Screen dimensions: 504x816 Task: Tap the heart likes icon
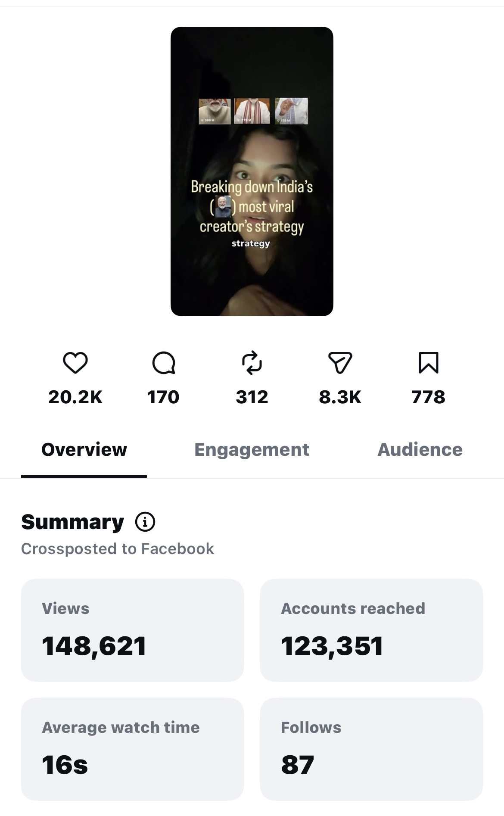(x=75, y=363)
